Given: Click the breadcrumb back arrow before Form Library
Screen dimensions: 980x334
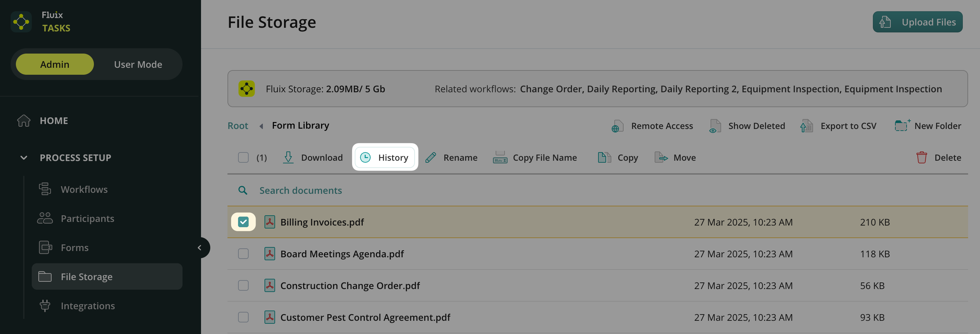Looking at the screenshot, I should pyautogui.click(x=261, y=126).
